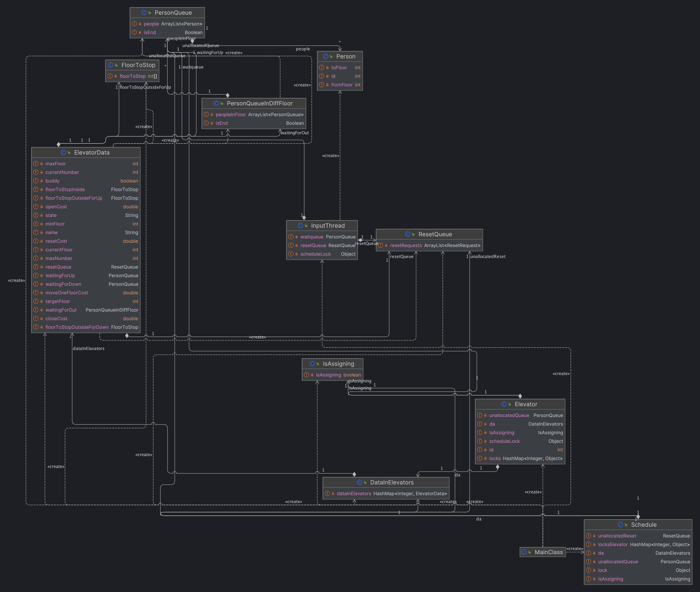The width and height of the screenshot is (700, 592).
Task: Click the currentNumber field in ElevatorData
Action: [86, 172]
